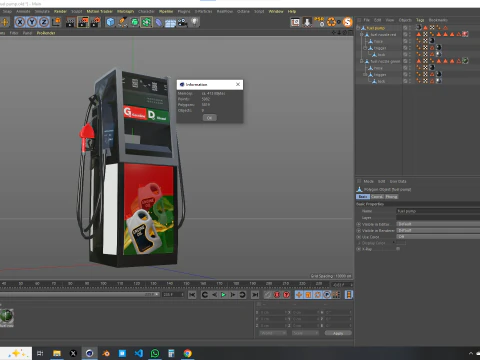Click Apply in coordinates panel

point(338,333)
